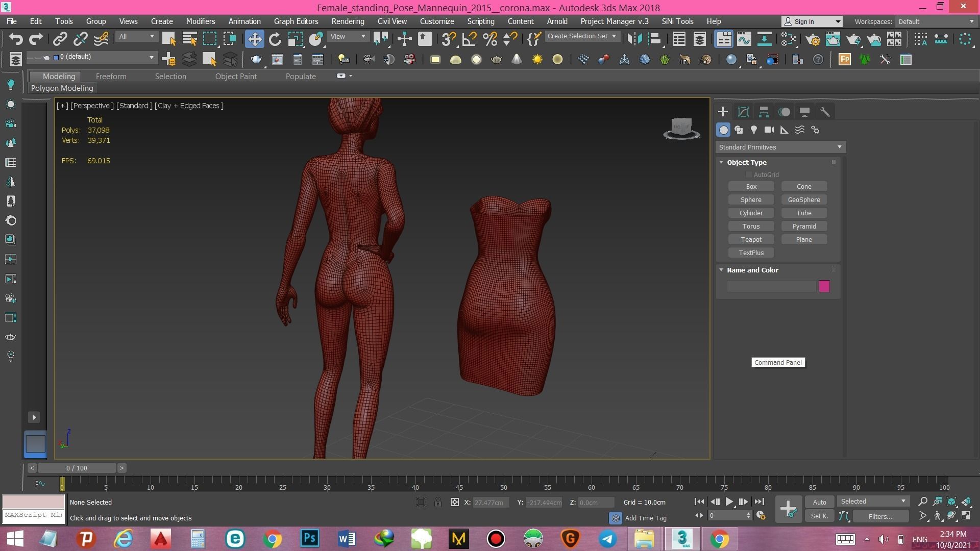
Task: Toggle the Selection Lock icon
Action: click(438, 502)
